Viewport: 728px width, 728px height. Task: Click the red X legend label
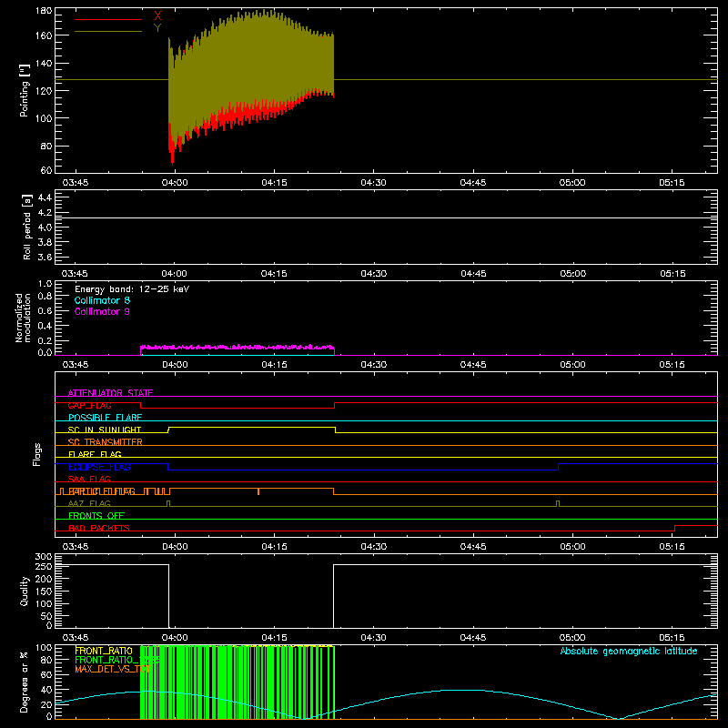[157, 16]
